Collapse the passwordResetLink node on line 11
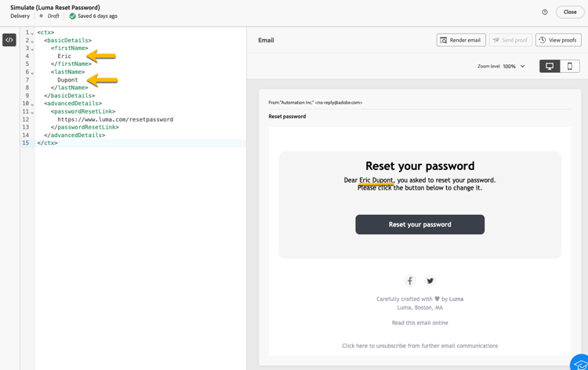This screenshot has width=588, height=370. [32, 112]
